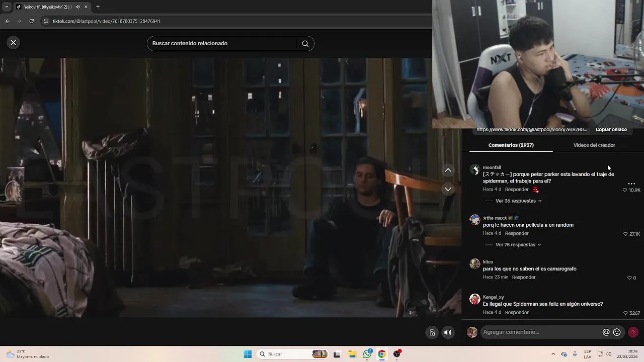Close the YeikovHR browser tab
This screenshot has width=644, height=362.
tap(86, 7)
